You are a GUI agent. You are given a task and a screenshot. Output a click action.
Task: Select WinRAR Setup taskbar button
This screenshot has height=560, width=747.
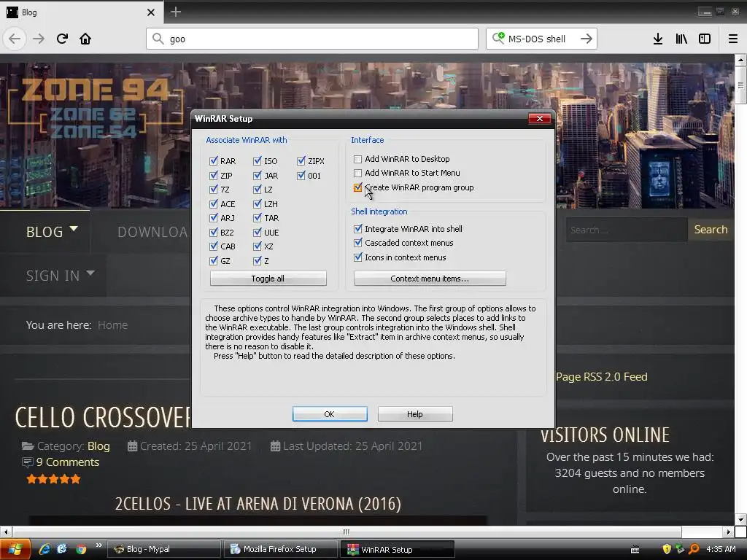point(398,549)
